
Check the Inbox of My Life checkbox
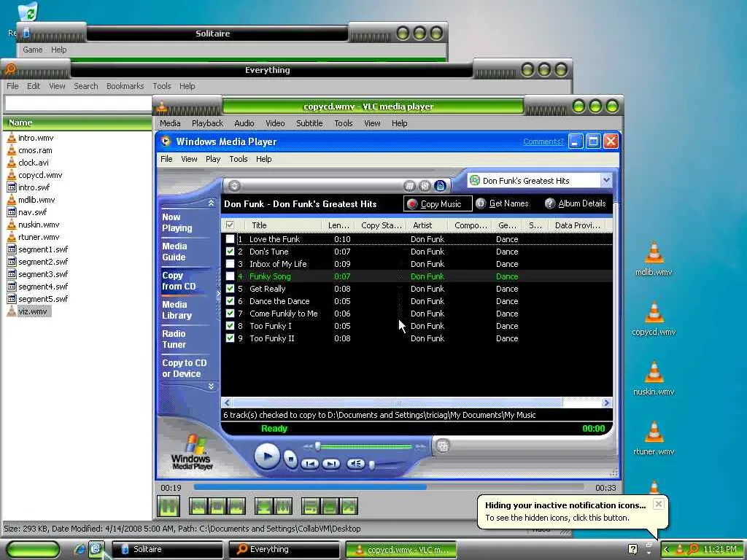[230, 264]
